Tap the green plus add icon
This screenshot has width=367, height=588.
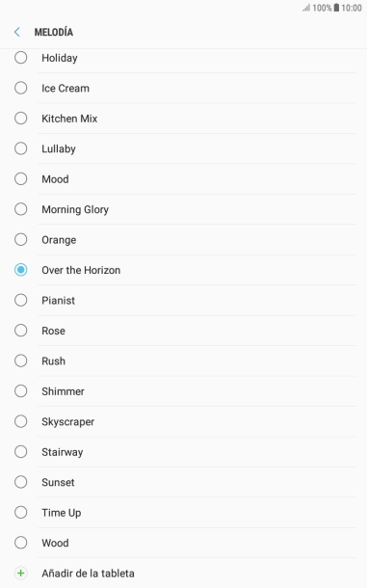(x=20, y=573)
